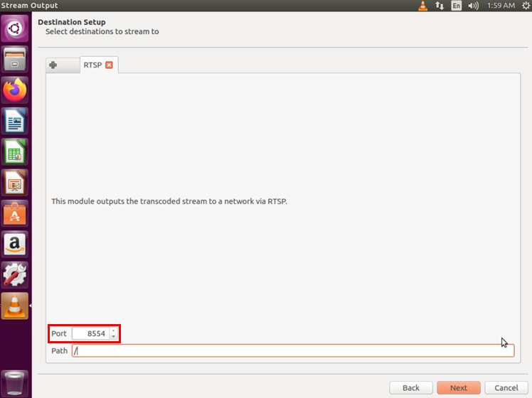Open session gear menu in top panel
Image resolution: width=532 pixels, height=398 pixels.
tap(526, 6)
